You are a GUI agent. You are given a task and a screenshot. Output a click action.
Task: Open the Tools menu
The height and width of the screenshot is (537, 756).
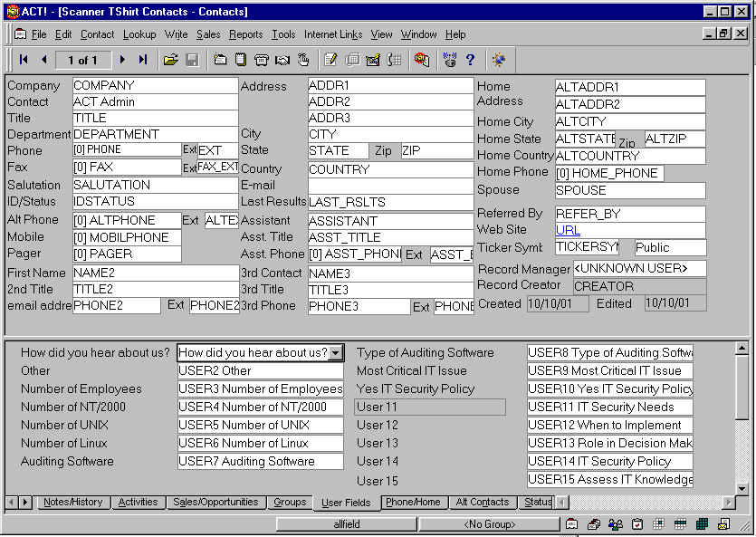pos(283,34)
